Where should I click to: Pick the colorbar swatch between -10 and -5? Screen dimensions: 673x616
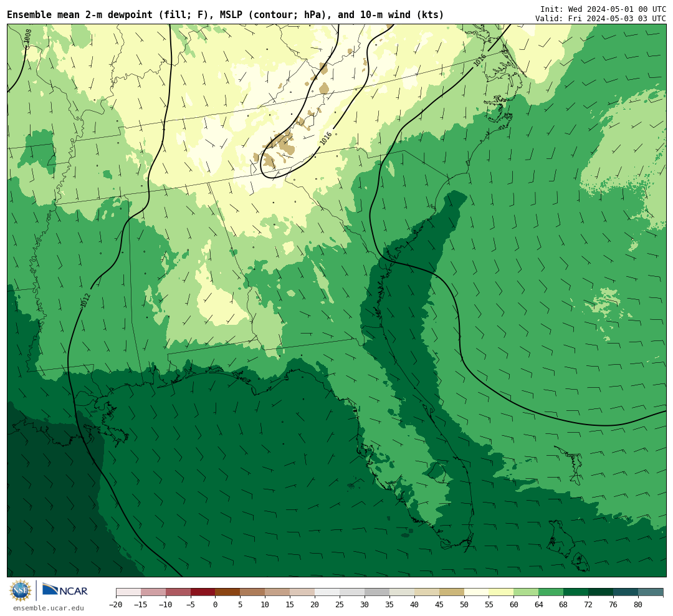[x=178, y=592]
